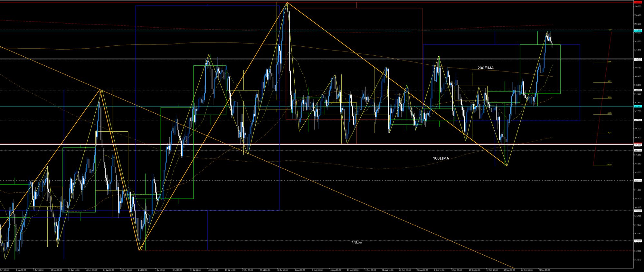Click the cyan 147.461 price tag
This screenshot has height=272, width=644.
[x=638, y=106]
